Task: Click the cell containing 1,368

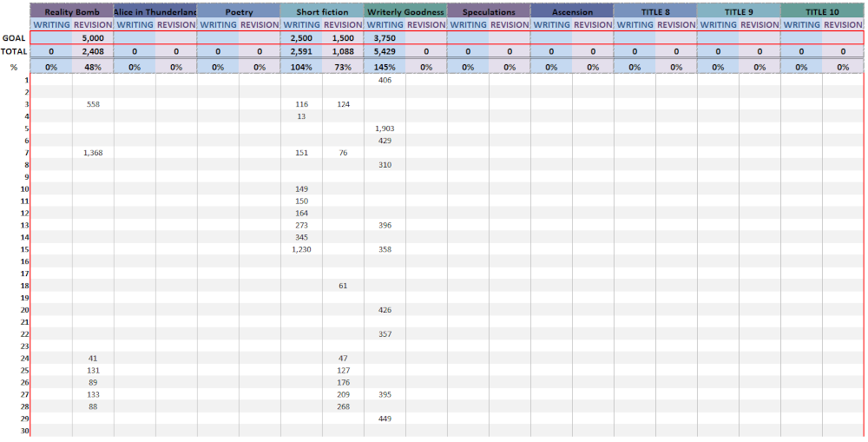Action: [93, 153]
